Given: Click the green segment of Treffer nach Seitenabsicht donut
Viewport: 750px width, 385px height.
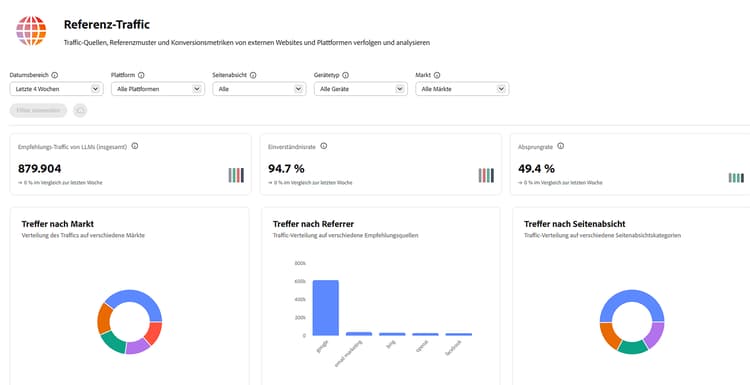Looking at the screenshot, I should 632,347.
